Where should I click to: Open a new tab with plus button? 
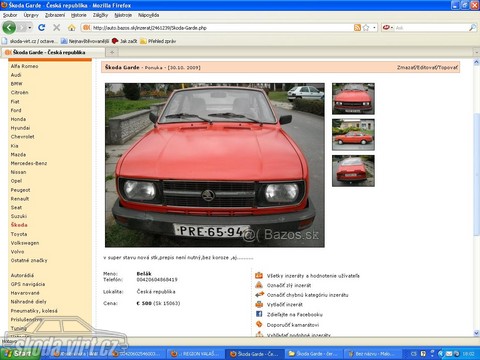click(x=112, y=52)
